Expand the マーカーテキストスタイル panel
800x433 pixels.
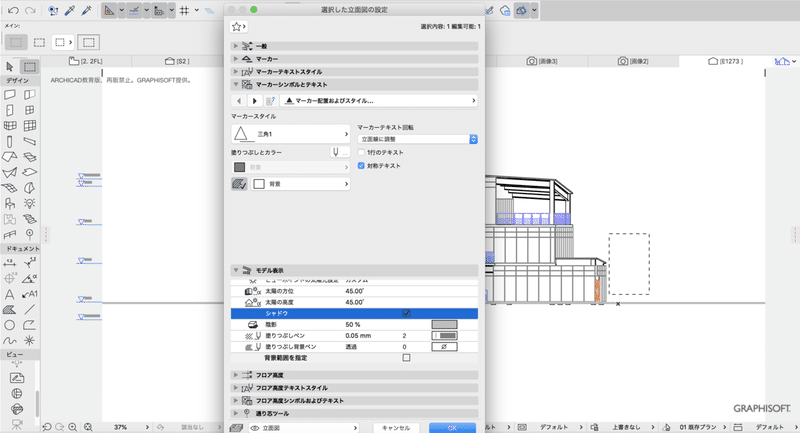[236, 71]
